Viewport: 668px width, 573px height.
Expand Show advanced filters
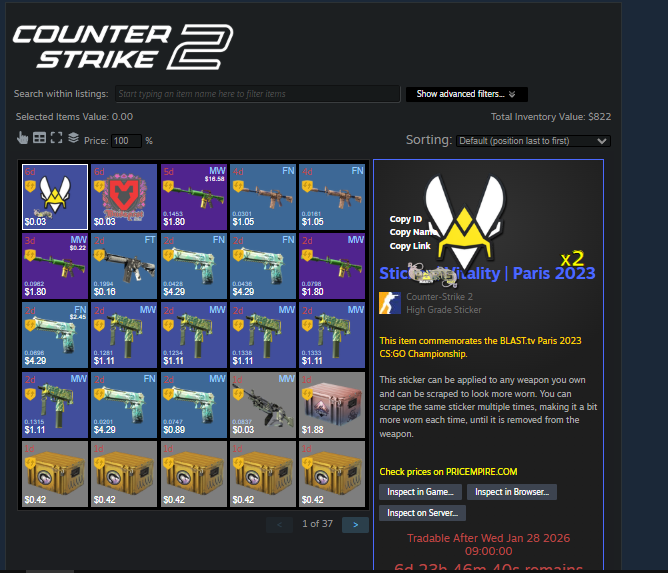[x=466, y=94]
